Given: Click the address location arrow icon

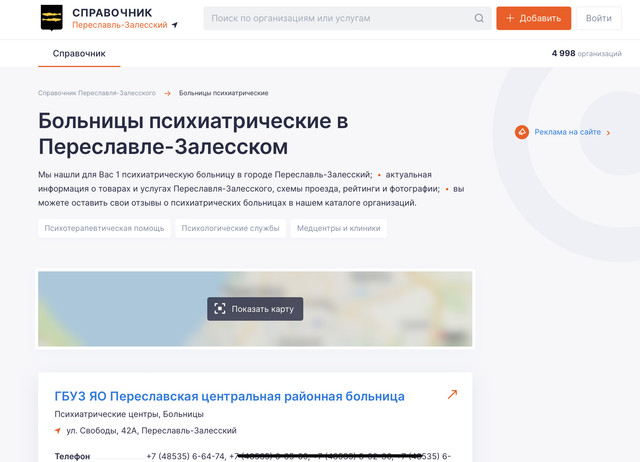Looking at the screenshot, I should tap(58, 431).
